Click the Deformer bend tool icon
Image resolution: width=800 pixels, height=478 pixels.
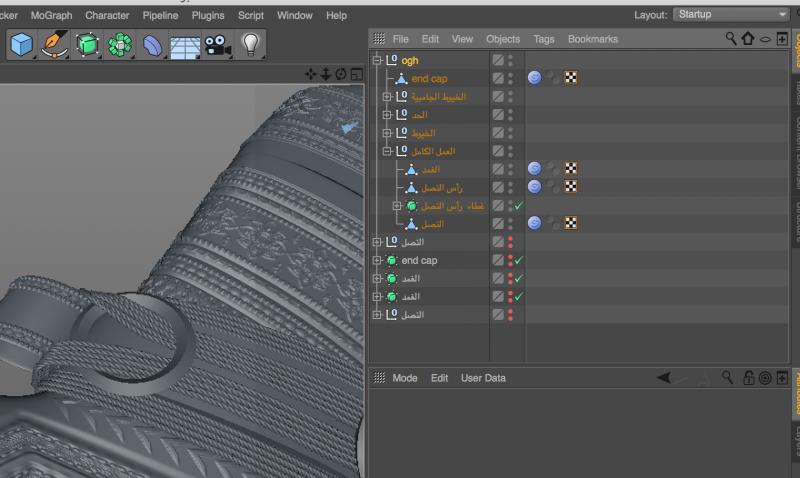click(152, 45)
